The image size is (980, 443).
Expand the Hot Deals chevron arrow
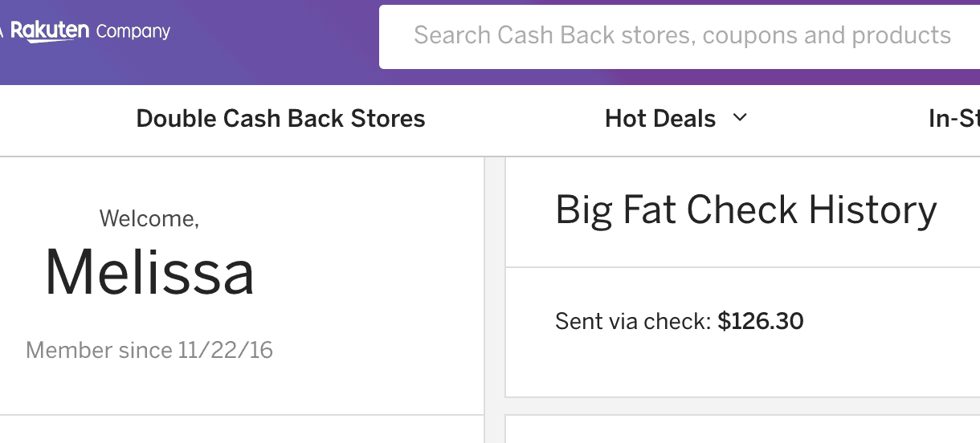tap(740, 118)
